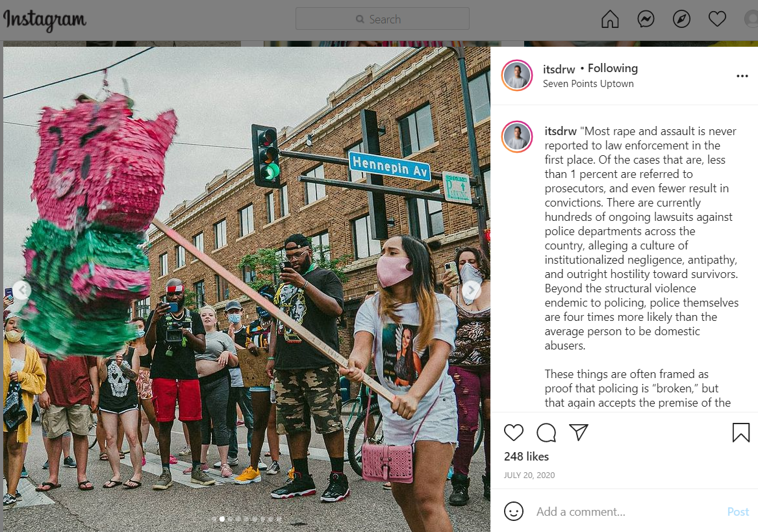This screenshot has width=758, height=532.
Task: Open the Messenger direct messages icon
Action: pos(646,19)
